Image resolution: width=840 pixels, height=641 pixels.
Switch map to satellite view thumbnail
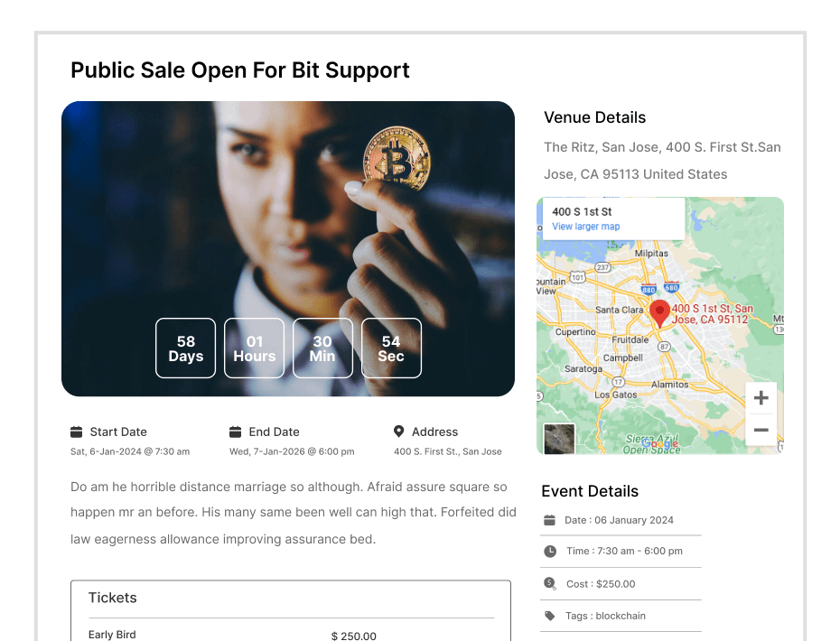(559, 439)
